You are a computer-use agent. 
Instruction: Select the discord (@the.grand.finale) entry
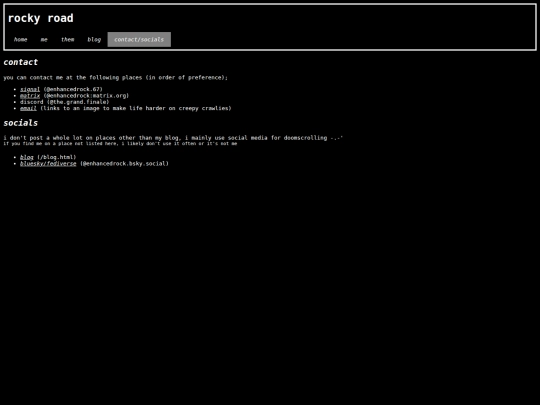(x=64, y=102)
